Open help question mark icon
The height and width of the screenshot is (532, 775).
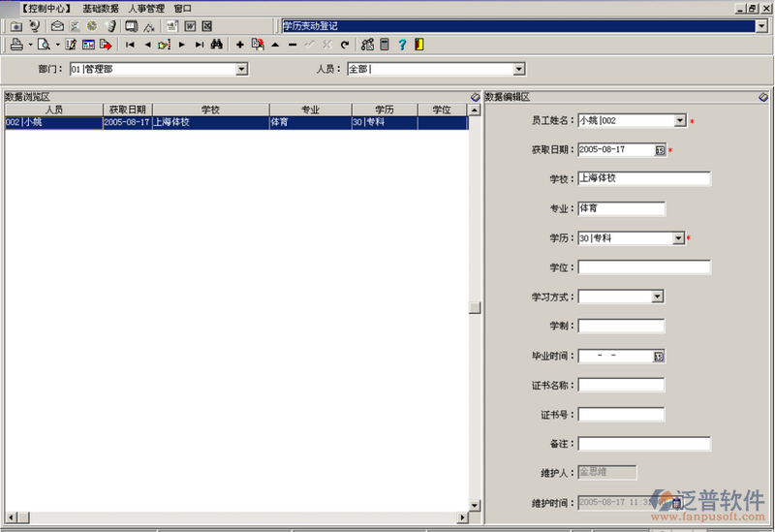click(x=402, y=45)
